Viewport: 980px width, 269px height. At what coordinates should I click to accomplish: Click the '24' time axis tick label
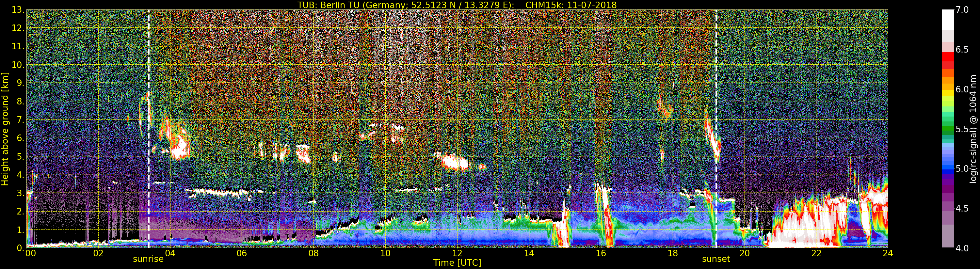(888, 253)
